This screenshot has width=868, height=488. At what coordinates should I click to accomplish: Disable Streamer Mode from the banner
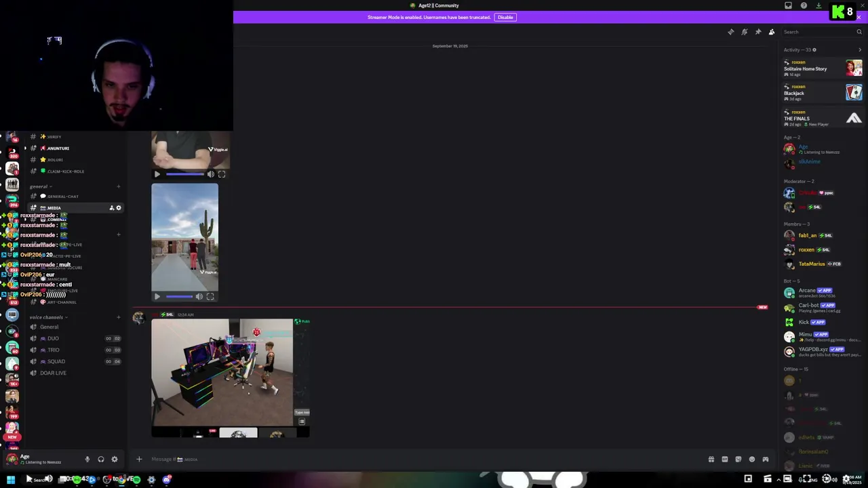point(505,17)
